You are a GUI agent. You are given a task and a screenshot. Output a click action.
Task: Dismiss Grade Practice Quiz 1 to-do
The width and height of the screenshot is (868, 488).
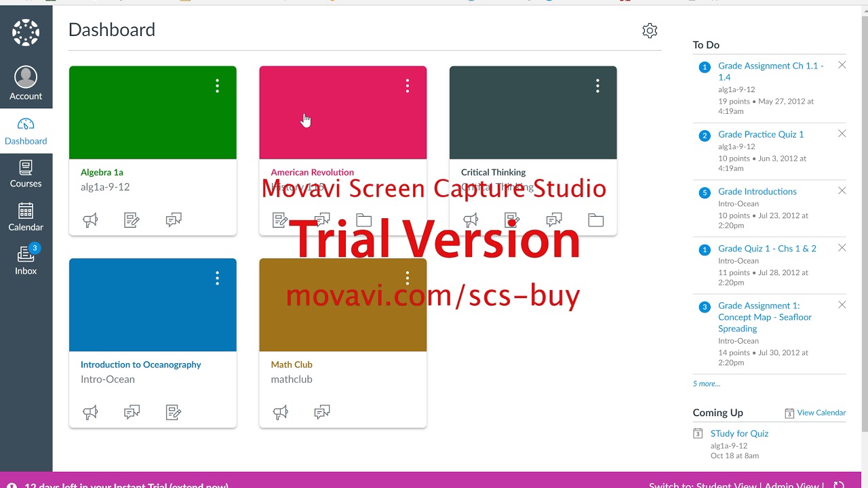(842, 134)
